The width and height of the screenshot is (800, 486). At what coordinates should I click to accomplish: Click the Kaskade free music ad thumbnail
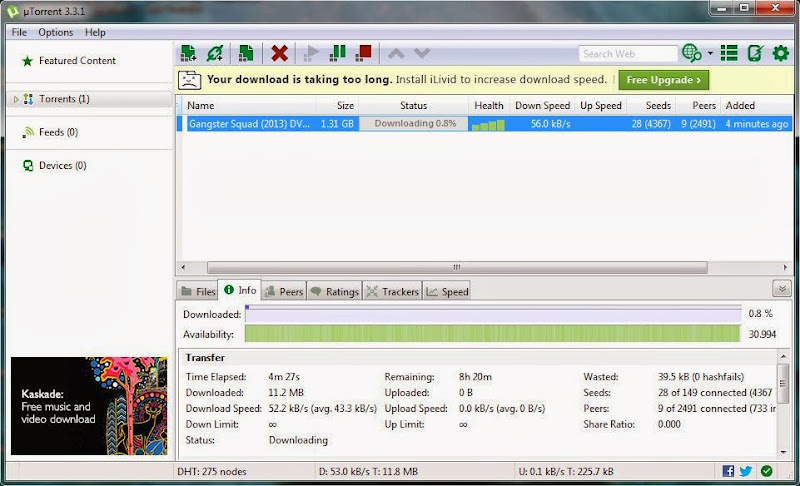[89, 406]
